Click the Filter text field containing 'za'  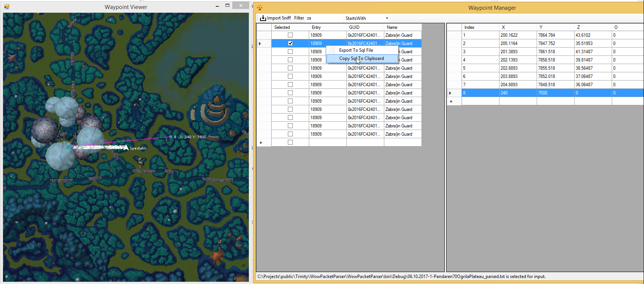coord(324,18)
